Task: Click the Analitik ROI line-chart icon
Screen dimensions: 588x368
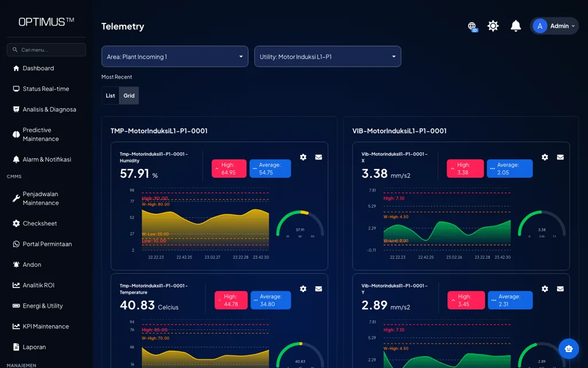Action: (16, 285)
